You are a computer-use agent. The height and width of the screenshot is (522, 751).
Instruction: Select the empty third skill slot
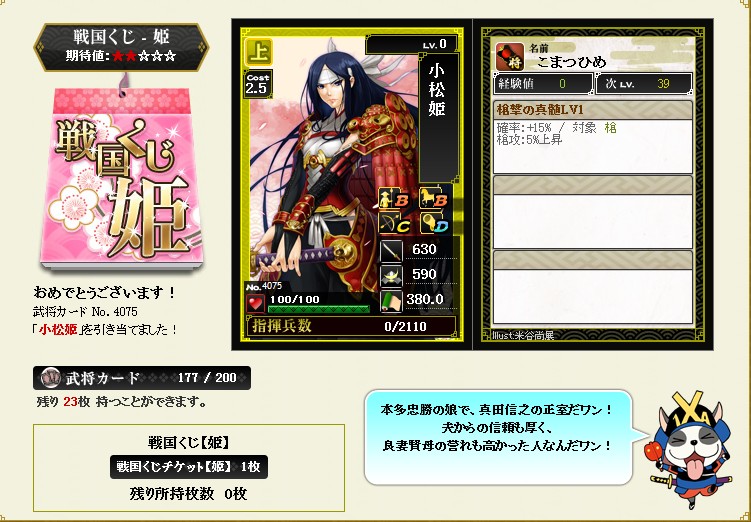click(x=593, y=287)
